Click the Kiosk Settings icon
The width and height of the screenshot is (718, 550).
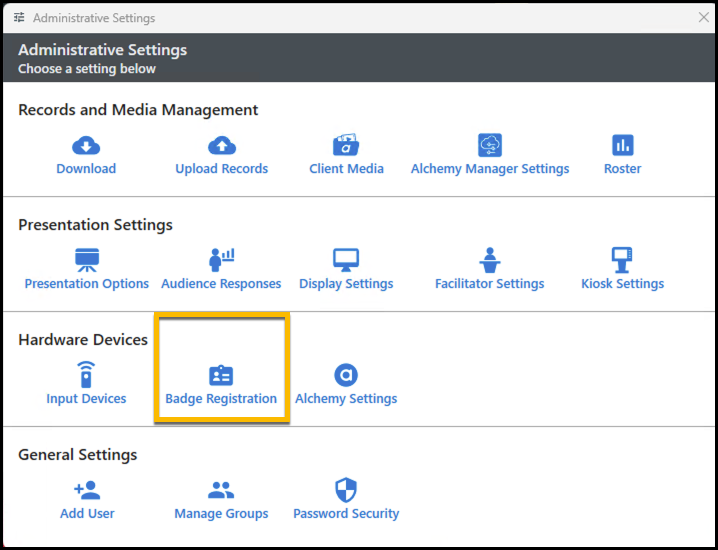tap(623, 260)
